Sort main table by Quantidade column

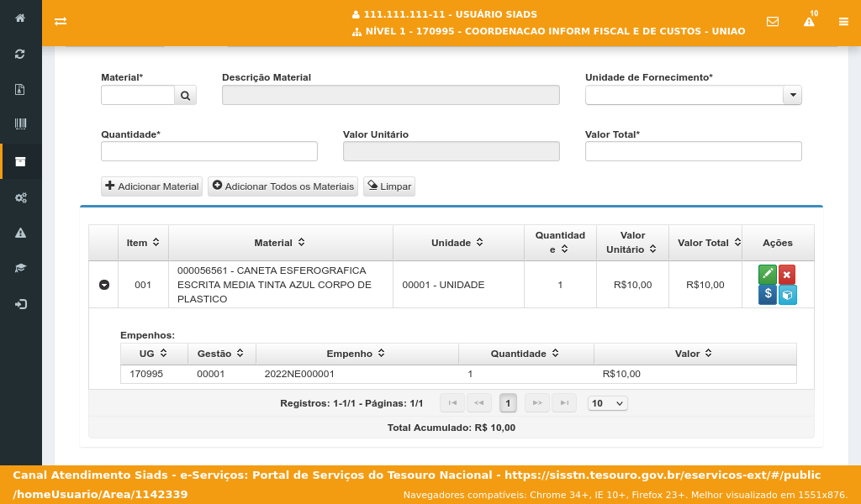pos(560,243)
